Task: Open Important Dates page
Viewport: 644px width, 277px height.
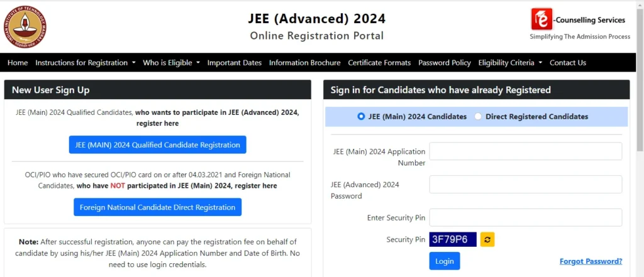Action: (x=234, y=63)
